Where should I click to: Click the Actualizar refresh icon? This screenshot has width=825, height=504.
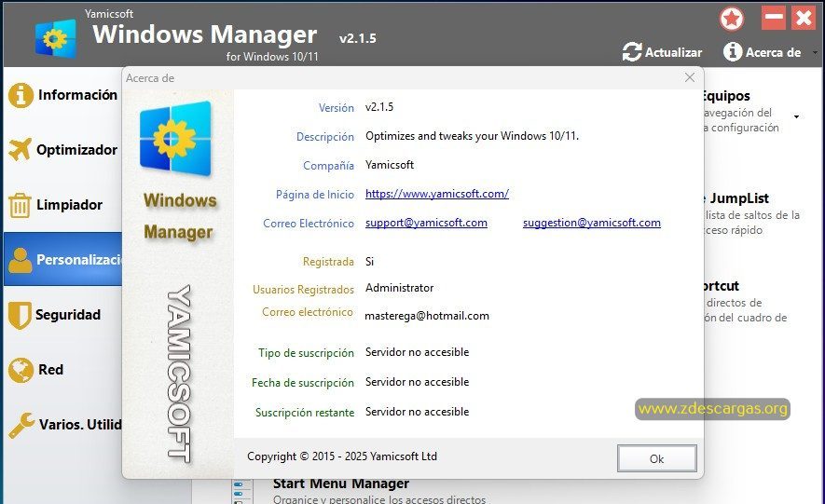[632, 52]
